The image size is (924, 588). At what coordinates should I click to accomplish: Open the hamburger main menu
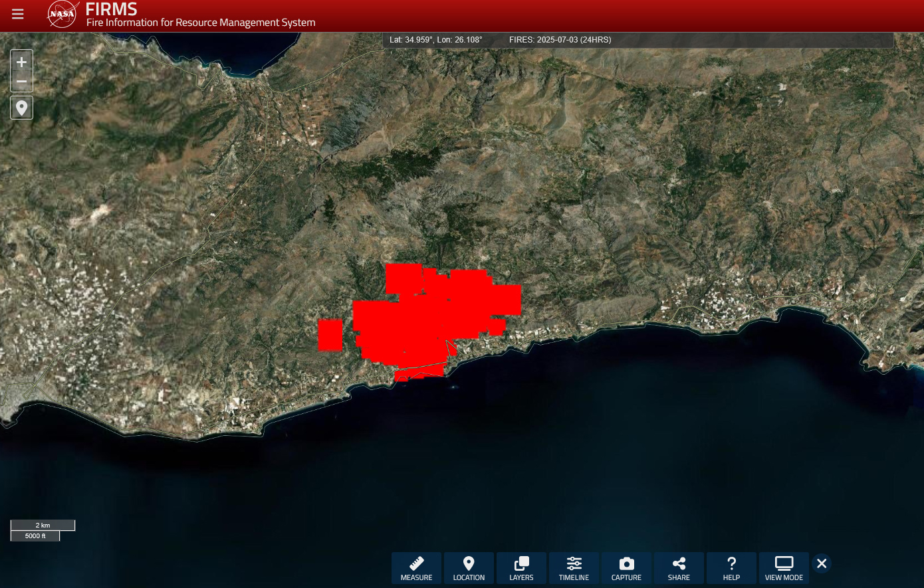(18, 14)
